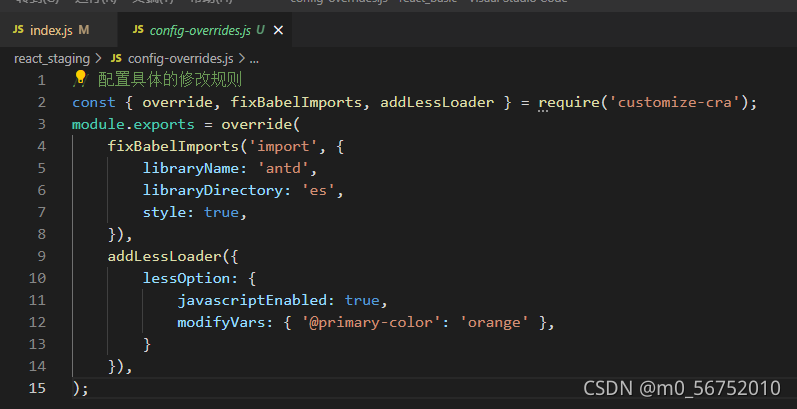Click line number 3 in gutter
Screen dimensions: 797x409
[x=41, y=124]
